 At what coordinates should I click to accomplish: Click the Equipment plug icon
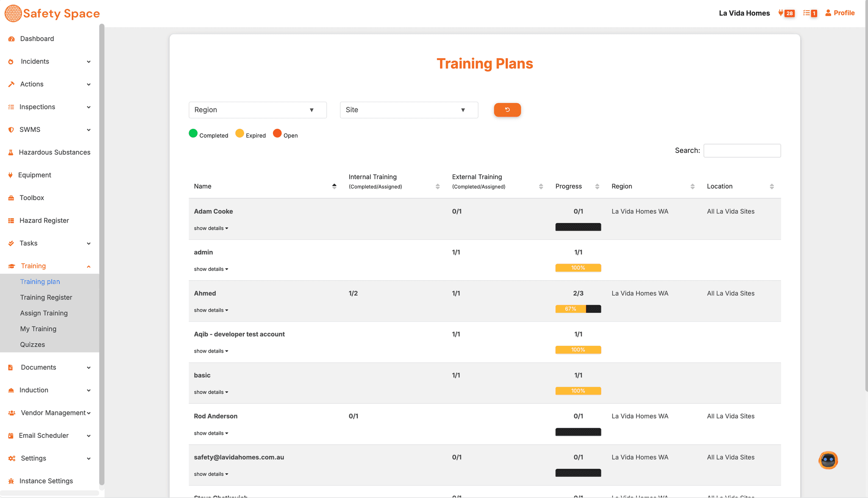[11, 175]
